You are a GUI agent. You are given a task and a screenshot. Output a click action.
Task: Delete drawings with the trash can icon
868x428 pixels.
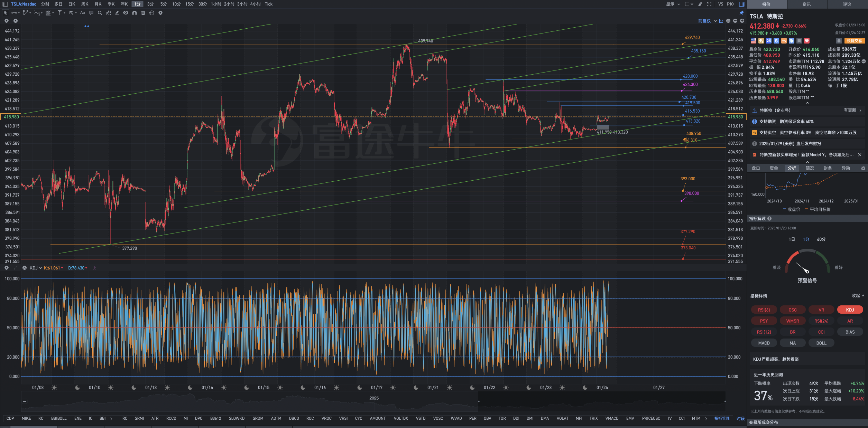point(143,13)
